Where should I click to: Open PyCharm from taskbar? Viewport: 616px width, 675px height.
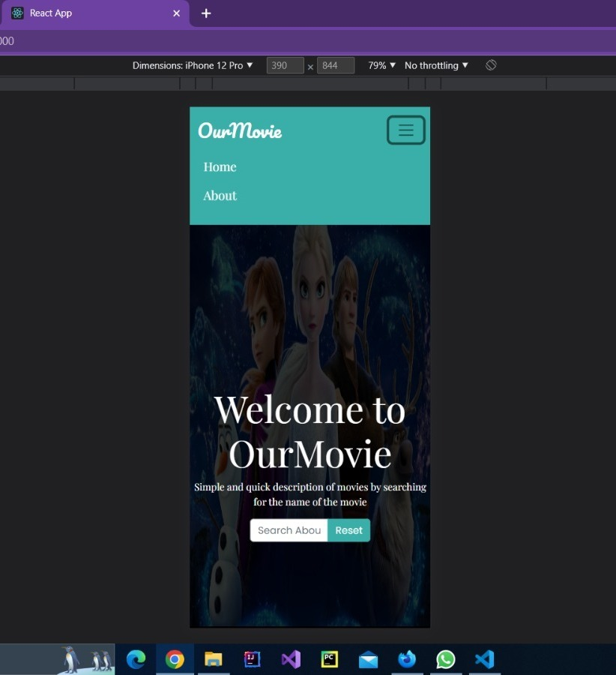[x=330, y=659]
